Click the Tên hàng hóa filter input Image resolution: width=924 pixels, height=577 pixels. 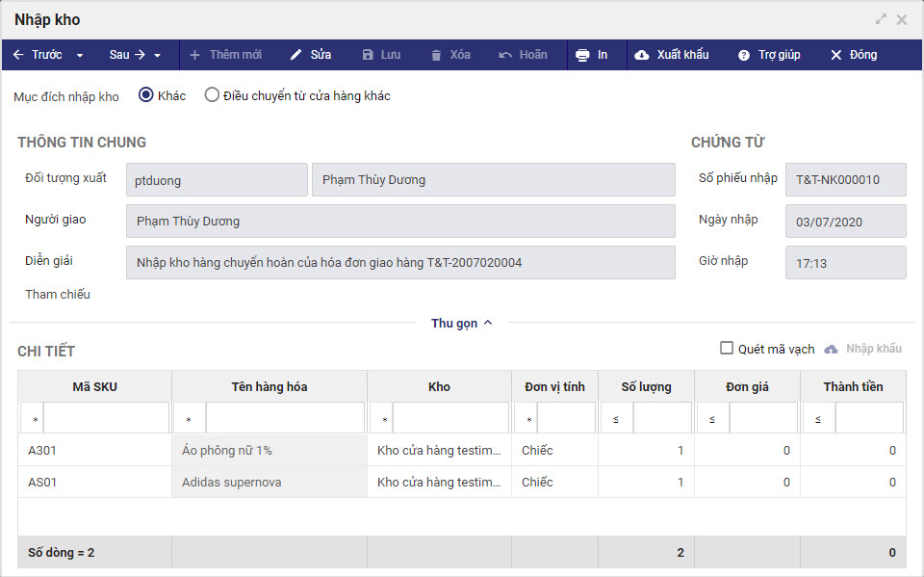click(285, 418)
